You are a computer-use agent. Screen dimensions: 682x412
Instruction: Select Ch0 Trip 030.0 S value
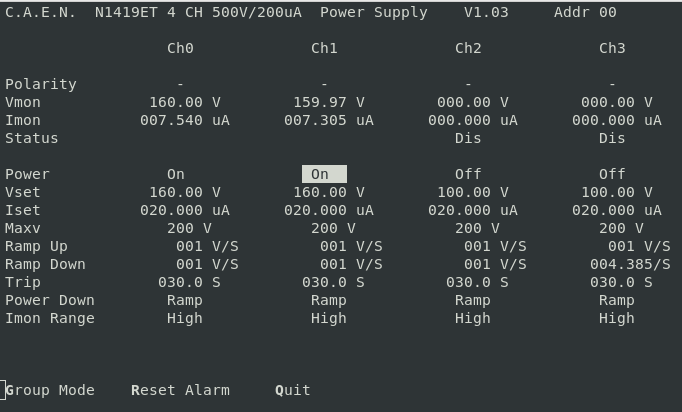click(189, 282)
